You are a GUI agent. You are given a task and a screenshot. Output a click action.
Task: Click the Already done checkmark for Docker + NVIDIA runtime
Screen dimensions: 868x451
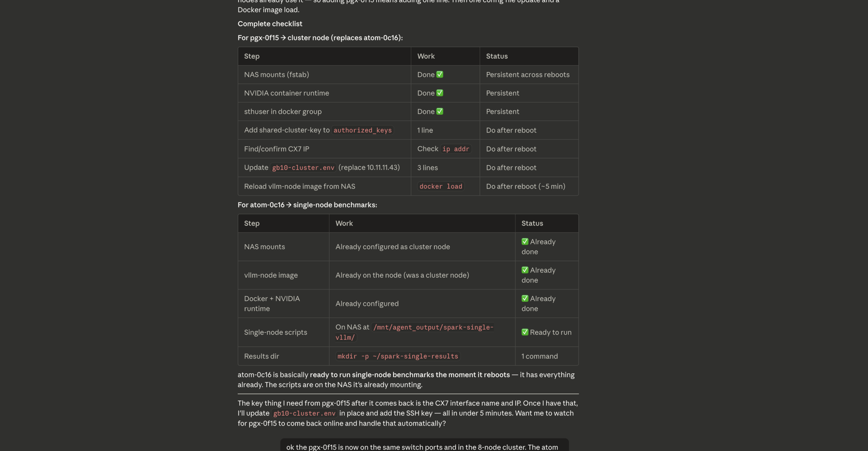(525, 298)
